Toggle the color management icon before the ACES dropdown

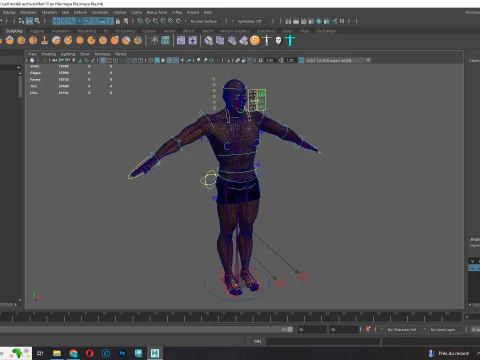click(301, 60)
